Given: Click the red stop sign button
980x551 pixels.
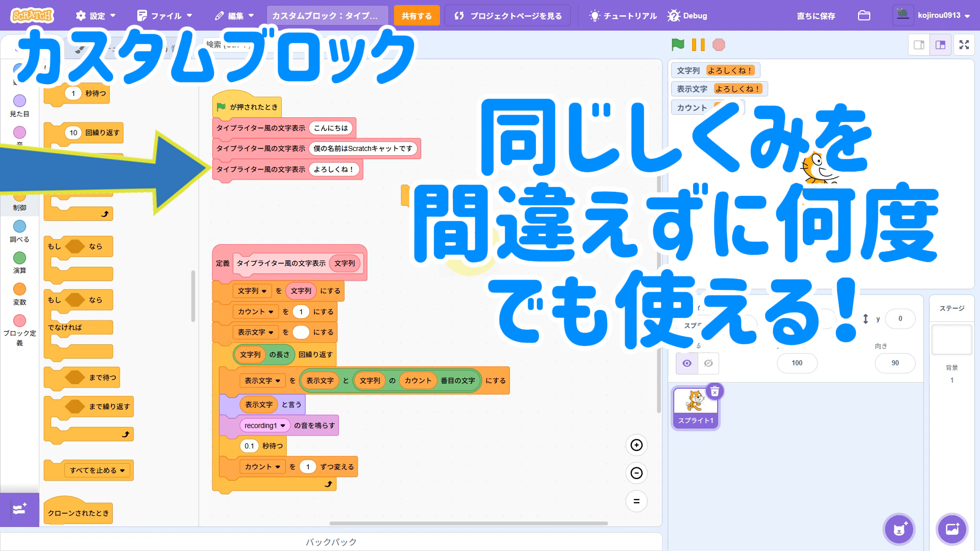Looking at the screenshot, I should pos(719,45).
